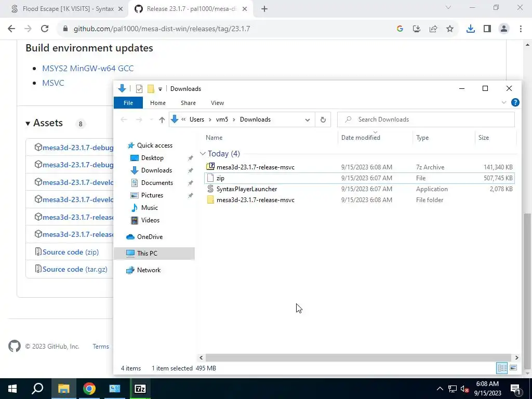Open Windows Start menu

click(12, 389)
